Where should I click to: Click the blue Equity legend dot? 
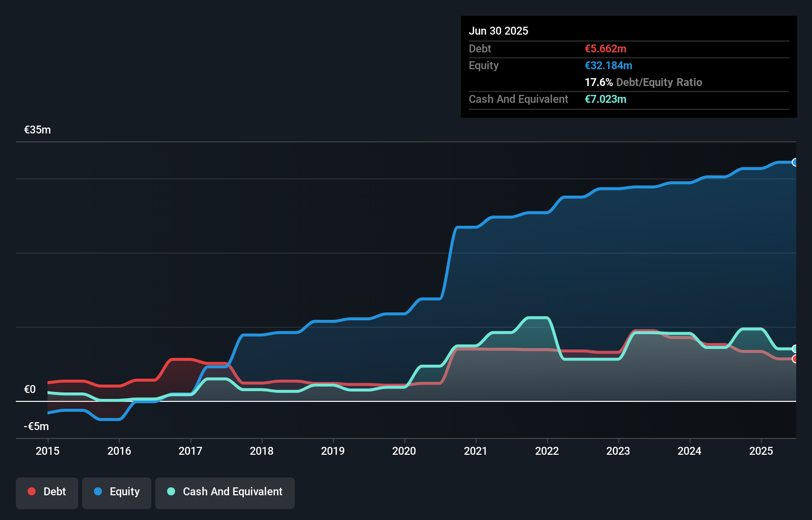tap(97, 492)
